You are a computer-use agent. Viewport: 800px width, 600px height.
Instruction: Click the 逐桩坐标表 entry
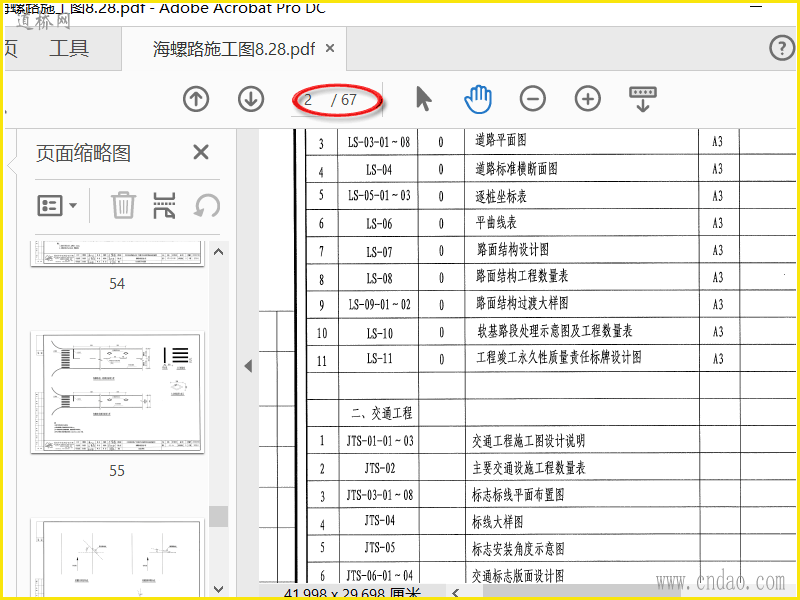click(x=501, y=196)
